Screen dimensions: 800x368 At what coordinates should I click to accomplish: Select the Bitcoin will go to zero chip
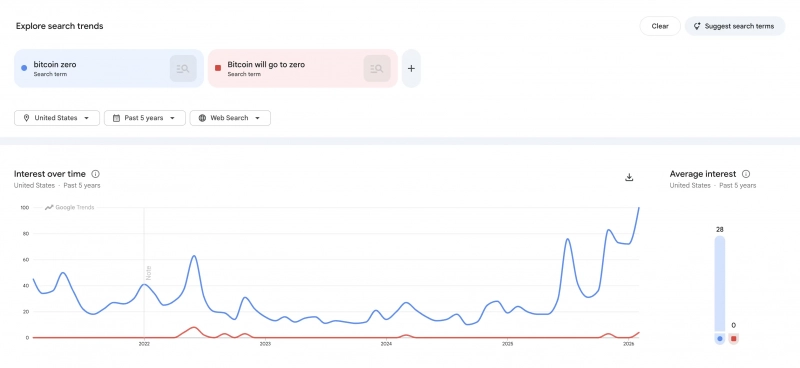pyautogui.click(x=303, y=68)
